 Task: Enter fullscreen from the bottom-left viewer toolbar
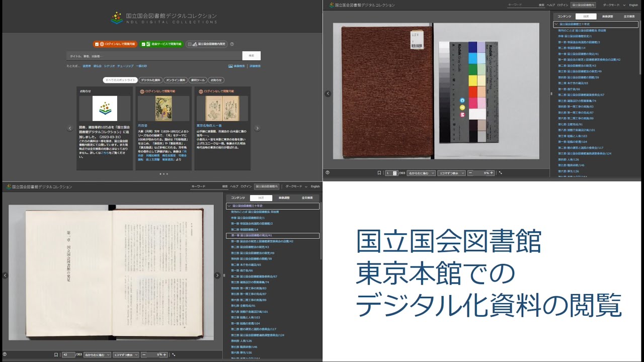tap(174, 354)
